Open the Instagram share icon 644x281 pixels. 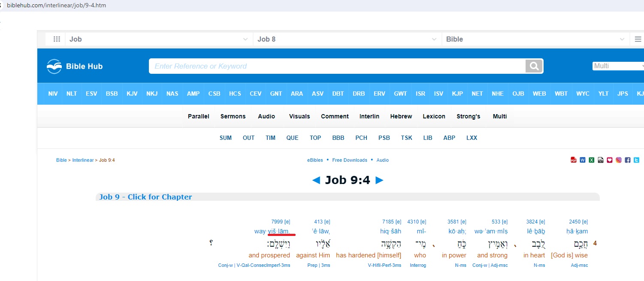(x=619, y=160)
